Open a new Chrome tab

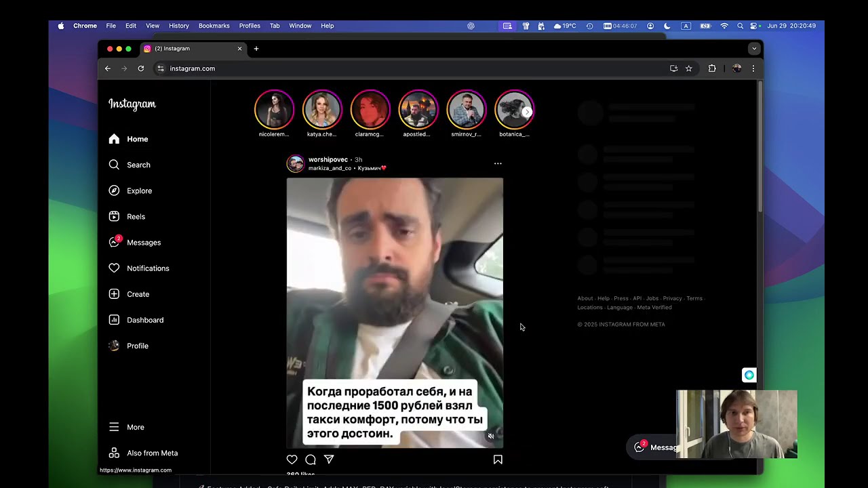(256, 49)
